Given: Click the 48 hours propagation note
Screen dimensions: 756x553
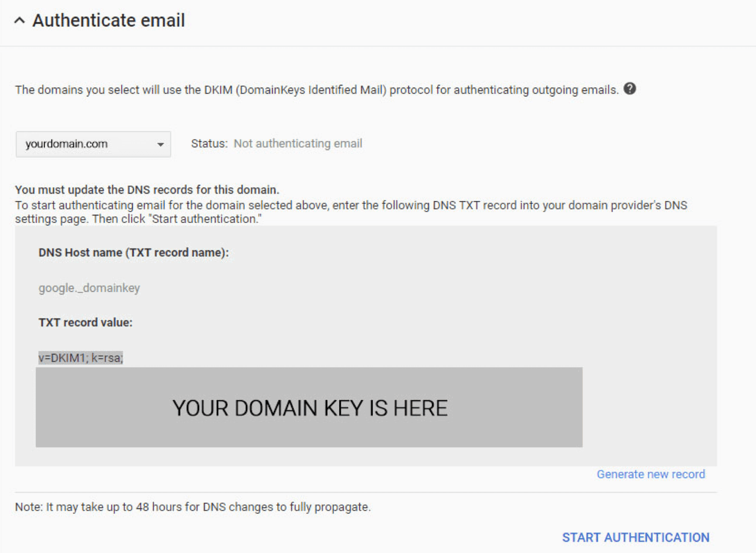Looking at the screenshot, I should coord(193,507).
